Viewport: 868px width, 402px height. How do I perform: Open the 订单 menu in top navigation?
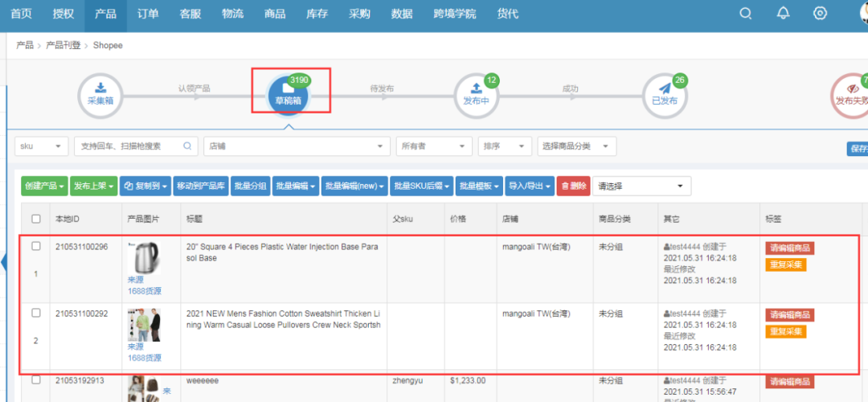coord(148,14)
